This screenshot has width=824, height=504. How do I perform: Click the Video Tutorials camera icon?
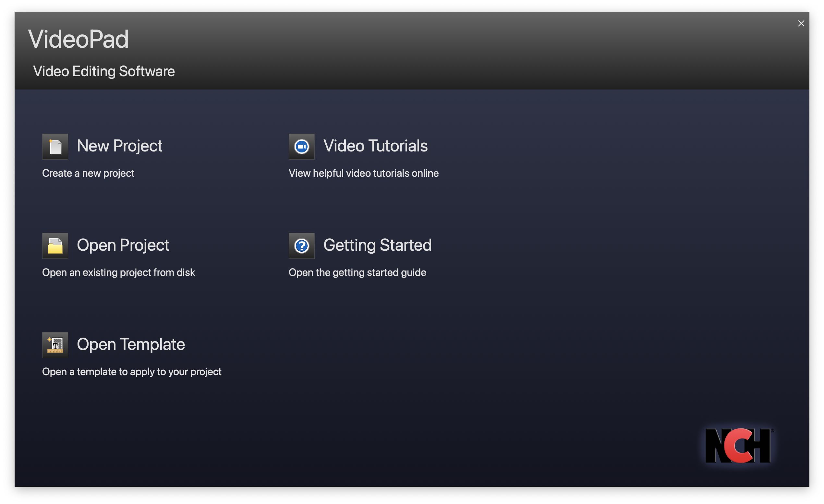[x=302, y=146]
